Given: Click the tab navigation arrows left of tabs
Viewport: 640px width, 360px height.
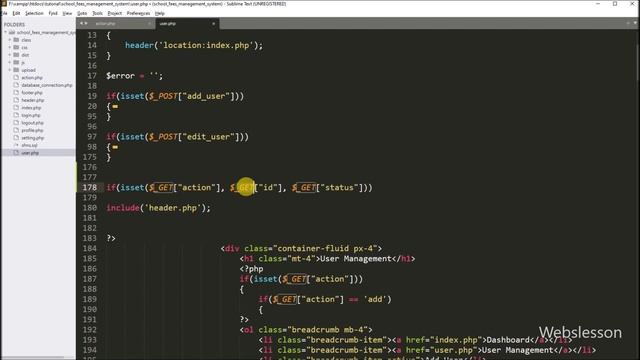Looking at the screenshot, I should (83, 24).
